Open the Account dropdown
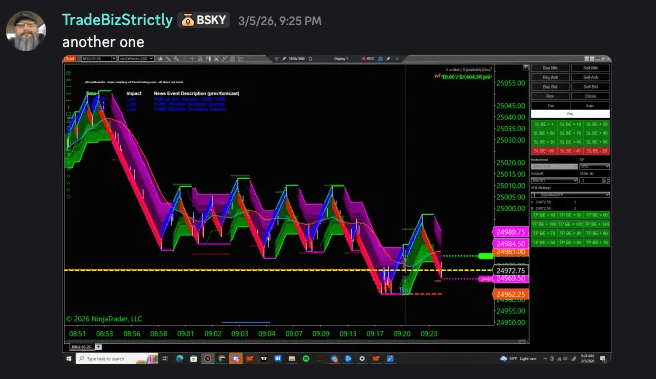Viewport: 656px width, 379px height. click(554, 180)
